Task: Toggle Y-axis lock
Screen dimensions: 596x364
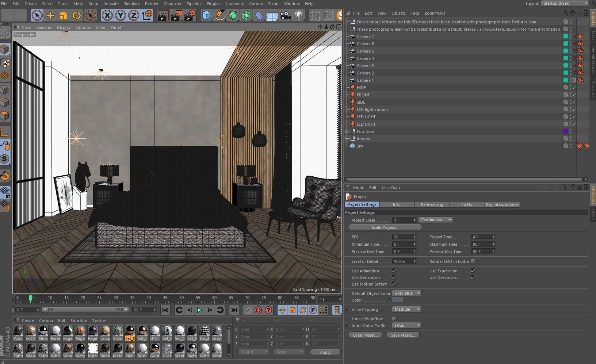Action: pyautogui.click(x=120, y=15)
